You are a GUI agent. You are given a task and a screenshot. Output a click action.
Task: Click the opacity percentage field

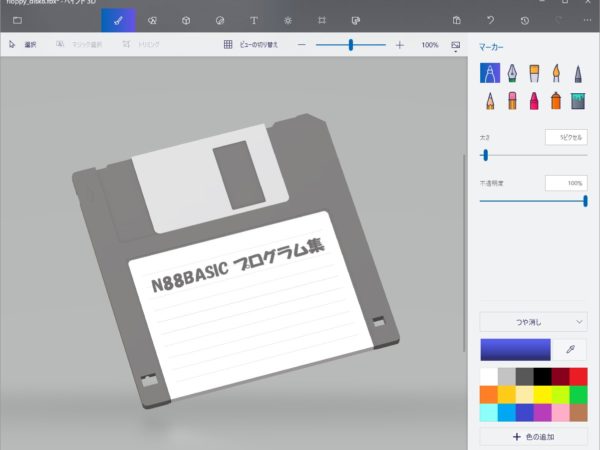pos(566,183)
